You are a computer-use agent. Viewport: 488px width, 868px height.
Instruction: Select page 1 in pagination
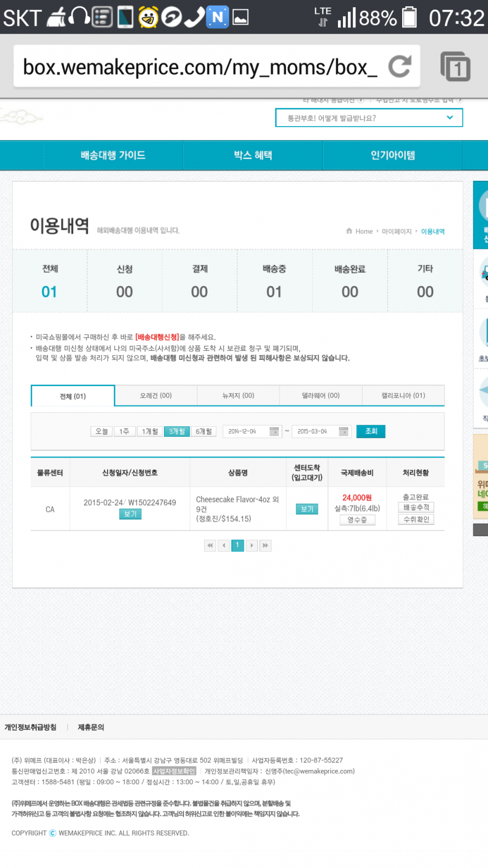[x=238, y=546]
